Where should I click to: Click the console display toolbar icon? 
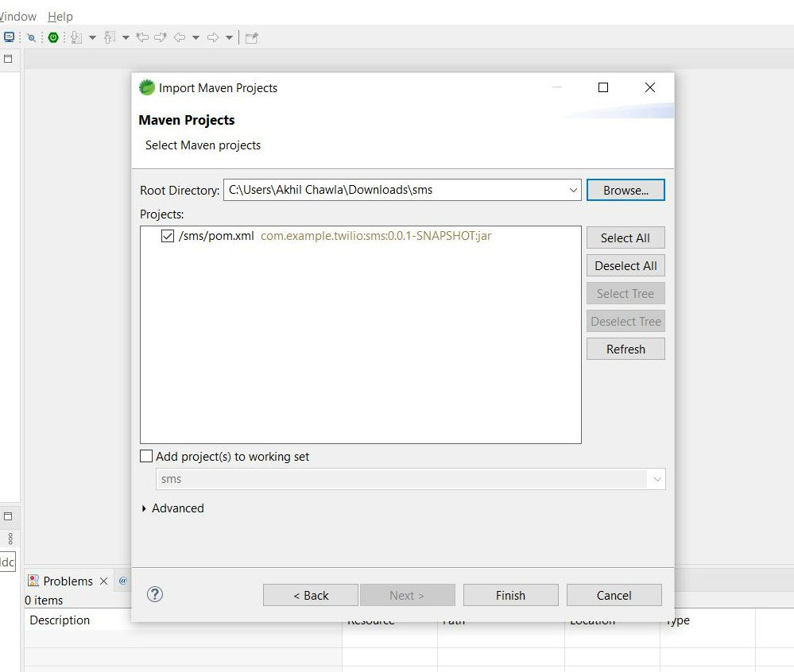click(x=10, y=37)
